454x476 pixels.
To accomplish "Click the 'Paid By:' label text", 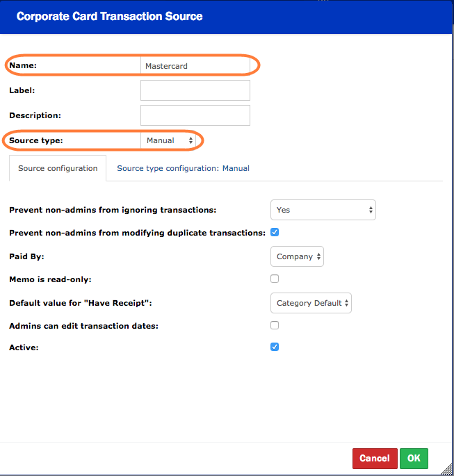I will click(26, 256).
